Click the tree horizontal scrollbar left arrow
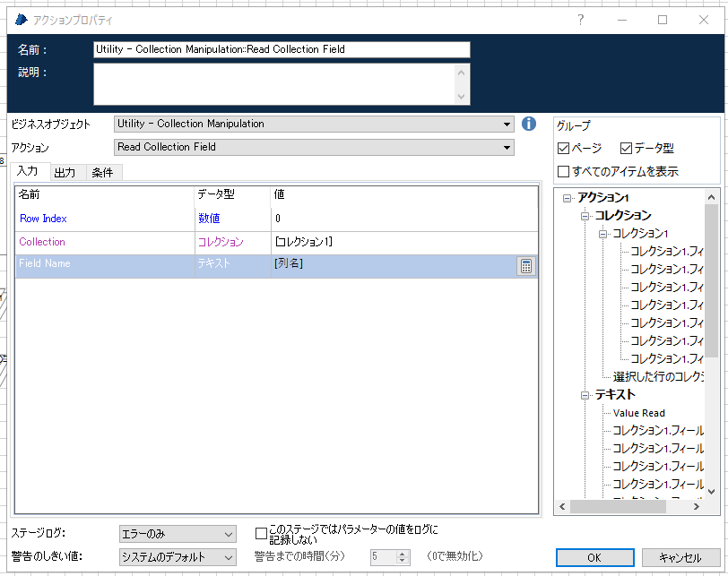Image resolution: width=728 pixels, height=576 pixels. pyautogui.click(x=562, y=507)
